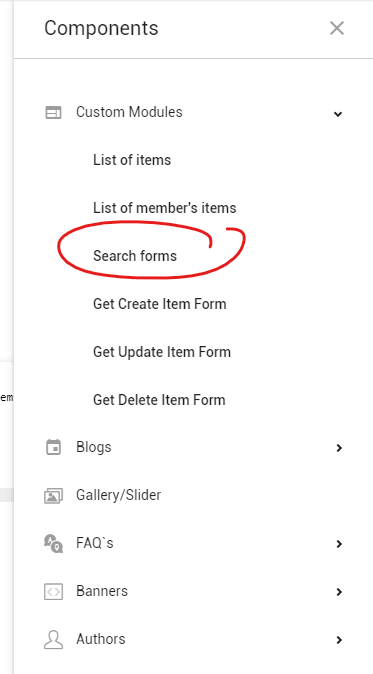Click the Blogs calendar icon
The image size is (373, 674).
(x=53, y=447)
